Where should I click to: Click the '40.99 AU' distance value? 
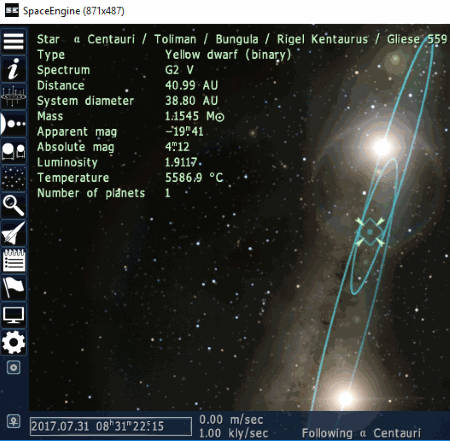coord(192,85)
